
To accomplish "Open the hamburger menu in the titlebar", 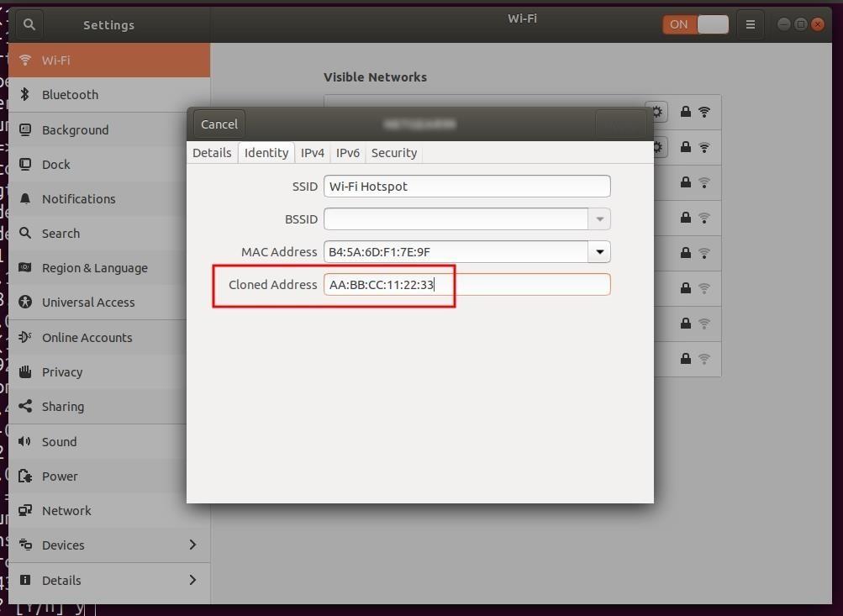I will coord(750,24).
